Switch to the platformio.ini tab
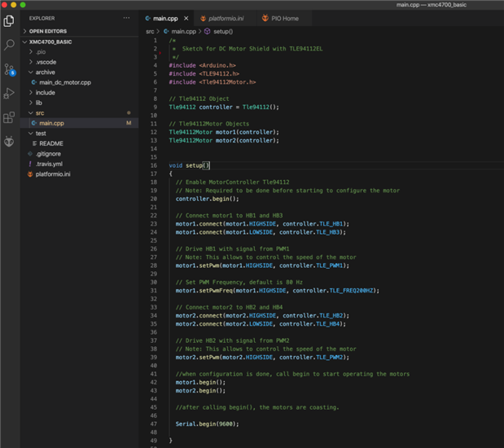 point(226,19)
